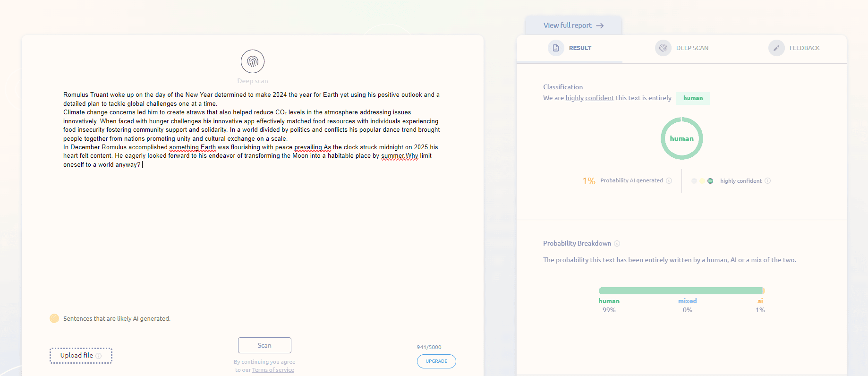Image resolution: width=868 pixels, height=376 pixels.
Task: Click inside the text input area
Action: [252, 227]
